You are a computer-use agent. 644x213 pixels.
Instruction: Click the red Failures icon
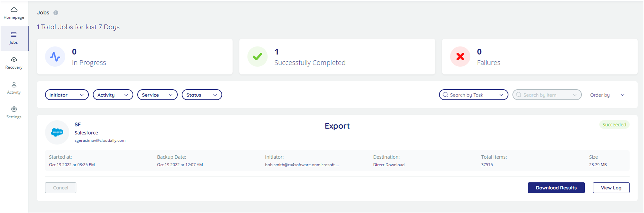pos(460,56)
